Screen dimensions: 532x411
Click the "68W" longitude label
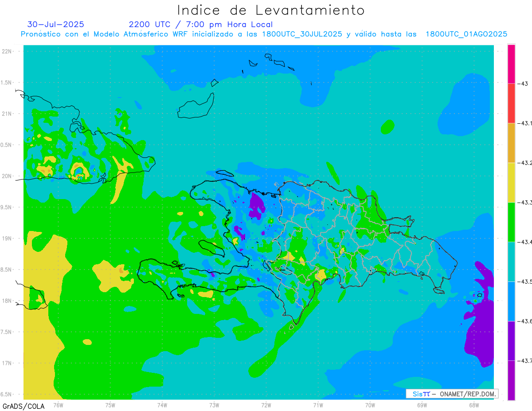pos(474,405)
